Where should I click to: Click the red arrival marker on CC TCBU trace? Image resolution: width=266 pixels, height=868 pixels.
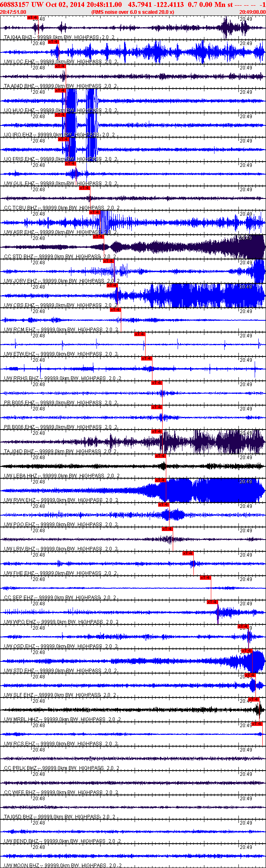click(x=85, y=188)
